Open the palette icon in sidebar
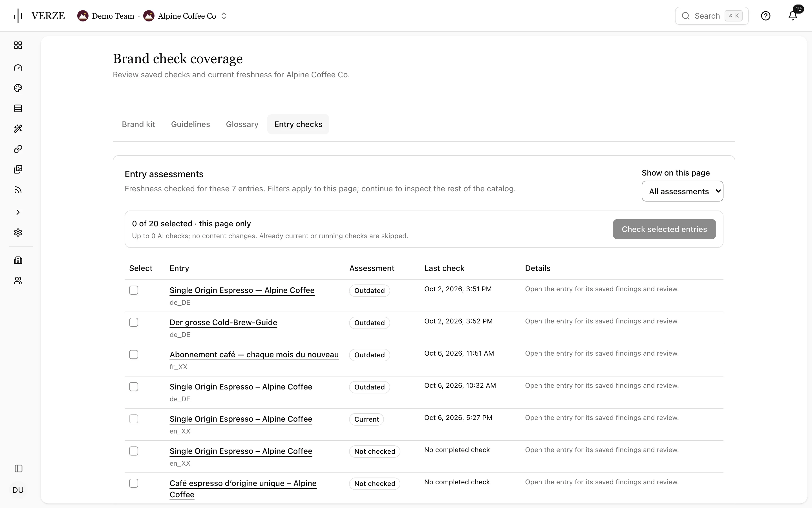The width and height of the screenshot is (812, 508). (x=18, y=88)
